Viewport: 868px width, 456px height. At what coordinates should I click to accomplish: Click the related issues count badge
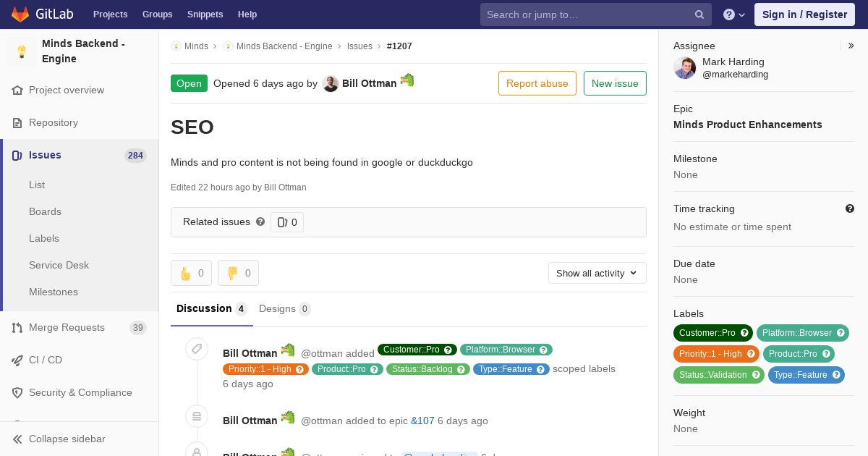tap(287, 222)
